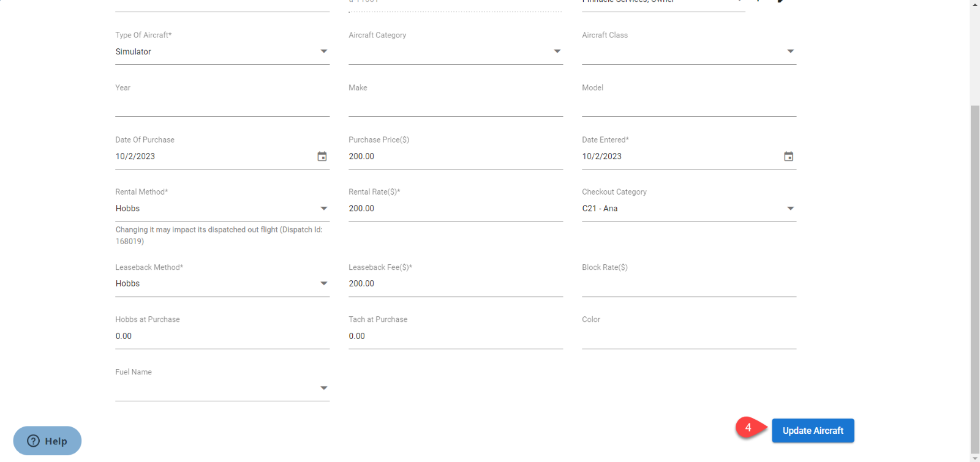The height and width of the screenshot is (462, 980).
Task: Click the Year input field
Action: pyautogui.click(x=222, y=105)
